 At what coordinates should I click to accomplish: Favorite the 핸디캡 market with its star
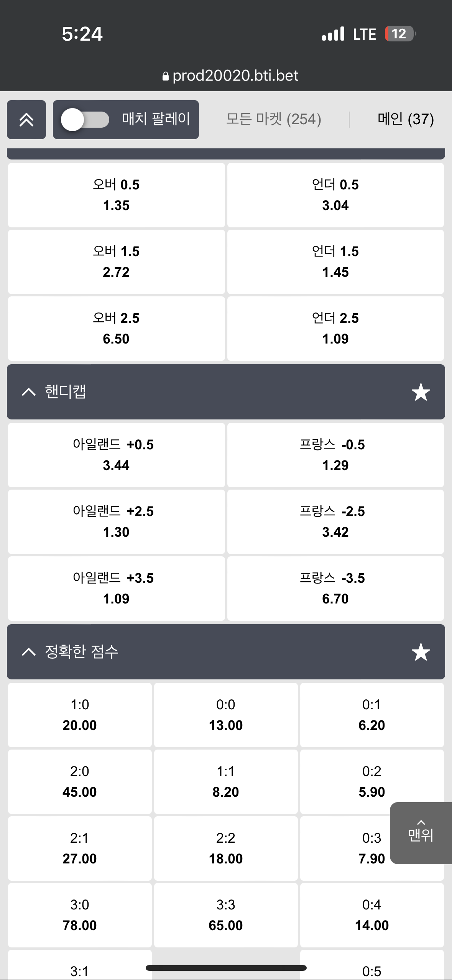[x=421, y=392]
